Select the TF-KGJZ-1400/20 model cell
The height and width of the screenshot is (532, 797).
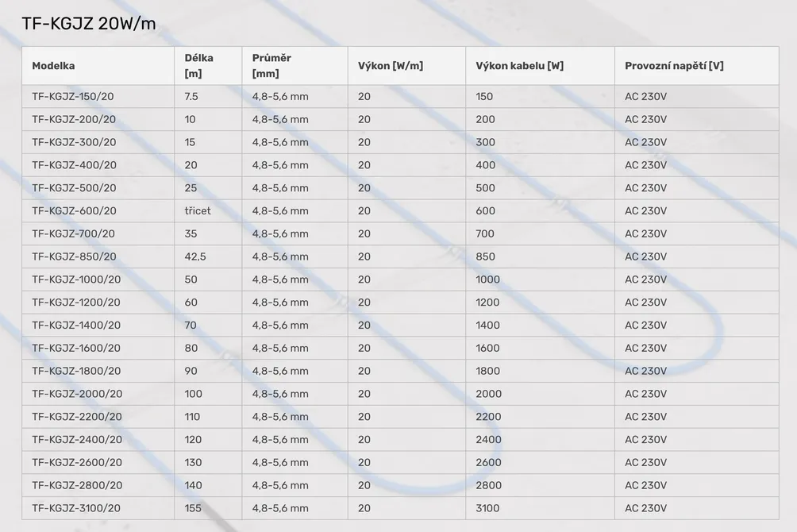click(x=76, y=326)
